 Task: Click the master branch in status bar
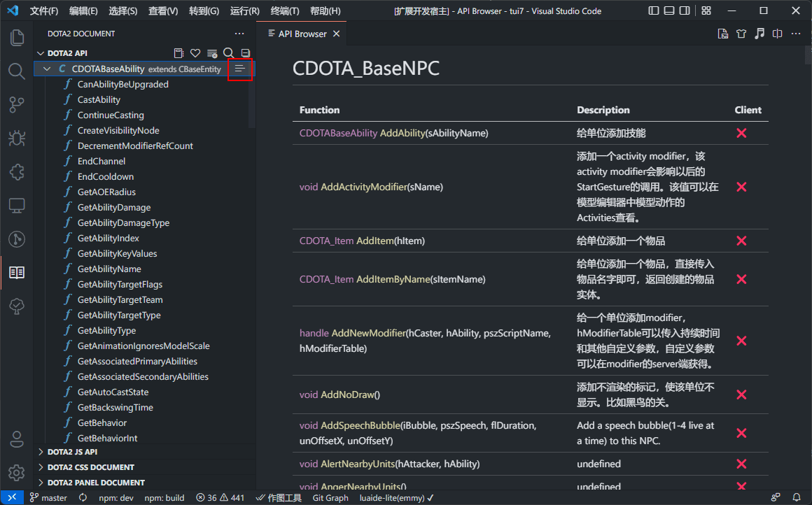click(x=49, y=498)
